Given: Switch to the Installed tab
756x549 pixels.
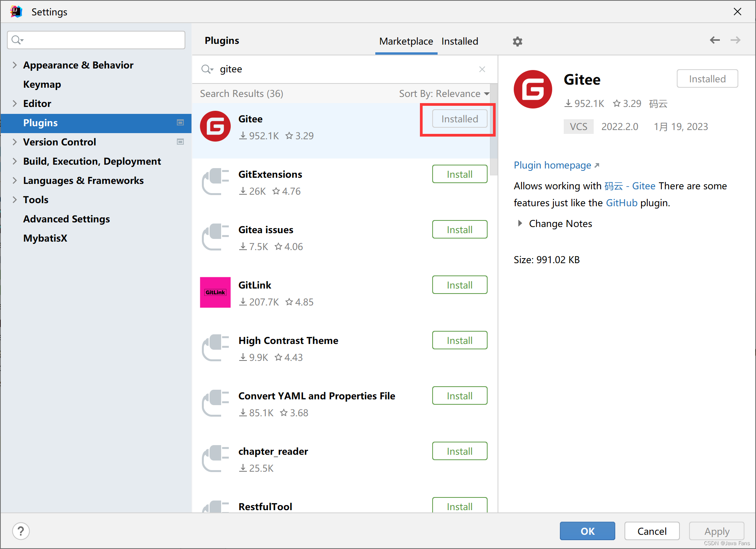Looking at the screenshot, I should pyautogui.click(x=460, y=41).
